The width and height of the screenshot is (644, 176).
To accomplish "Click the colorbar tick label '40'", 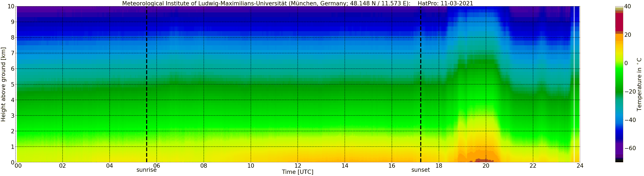I will [628, 6].
